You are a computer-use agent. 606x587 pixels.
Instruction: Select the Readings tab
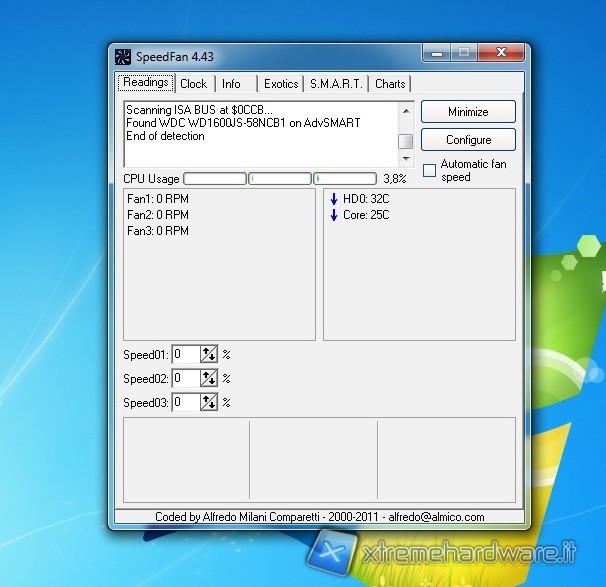tap(145, 83)
